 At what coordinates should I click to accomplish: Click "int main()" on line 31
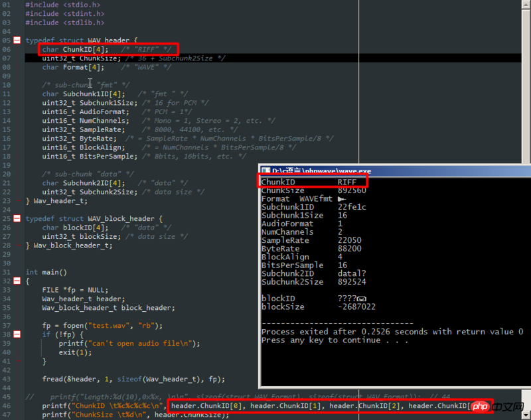pos(46,272)
